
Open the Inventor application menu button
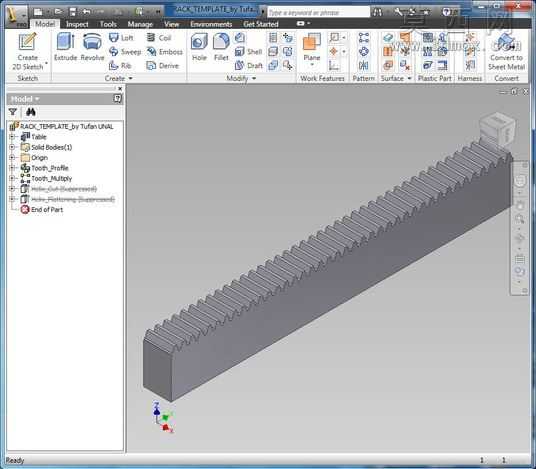tap(16, 16)
